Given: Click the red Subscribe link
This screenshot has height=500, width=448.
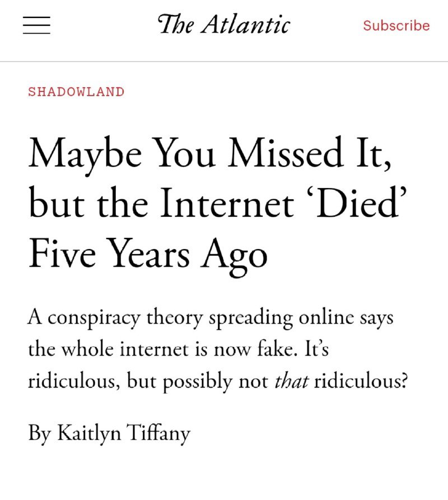Looking at the screenshot, I should coord(396,26).
